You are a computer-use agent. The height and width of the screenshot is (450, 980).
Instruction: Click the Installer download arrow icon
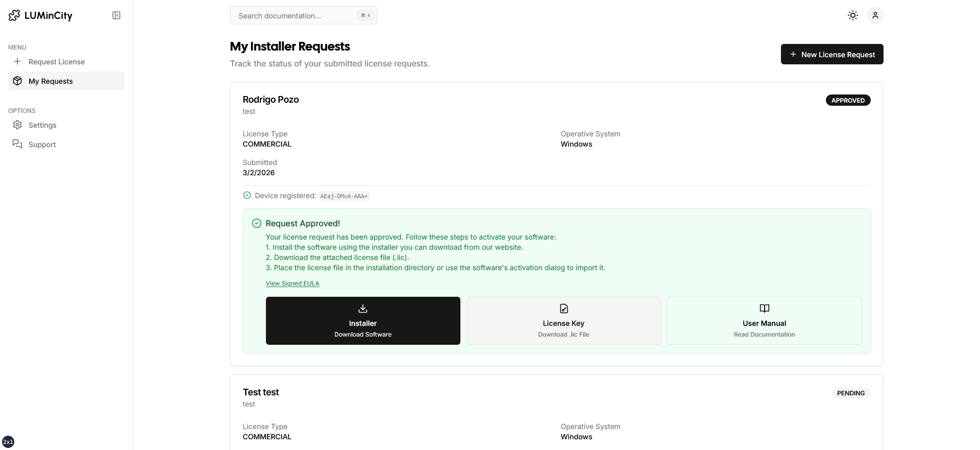(363, 309)
